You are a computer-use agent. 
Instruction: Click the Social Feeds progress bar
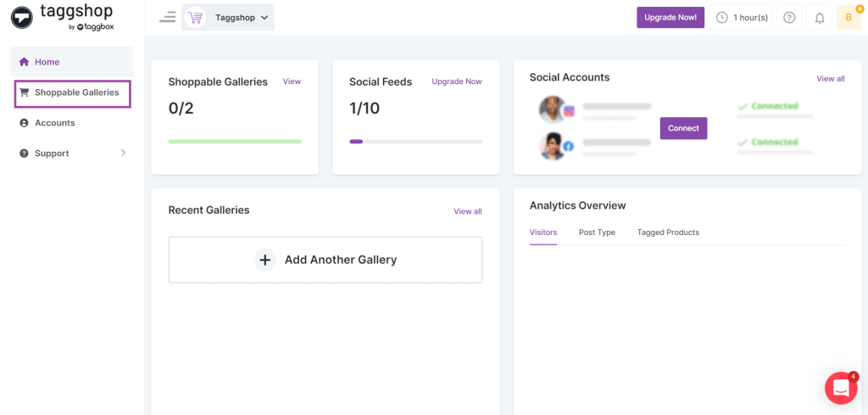tap(415, 142)
